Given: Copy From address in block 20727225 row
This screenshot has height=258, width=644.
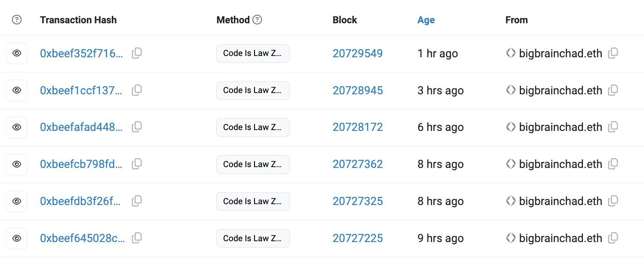Looking at the screenshot, I should 613,237.
